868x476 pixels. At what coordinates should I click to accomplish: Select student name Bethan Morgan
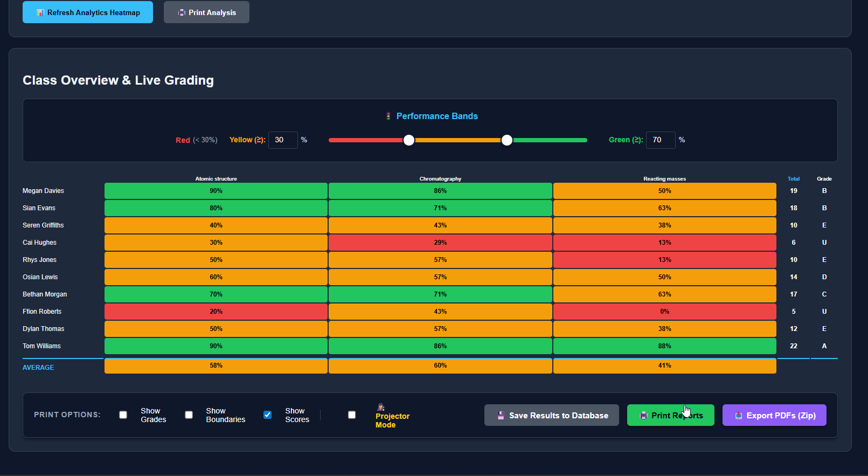click(45, 294)
